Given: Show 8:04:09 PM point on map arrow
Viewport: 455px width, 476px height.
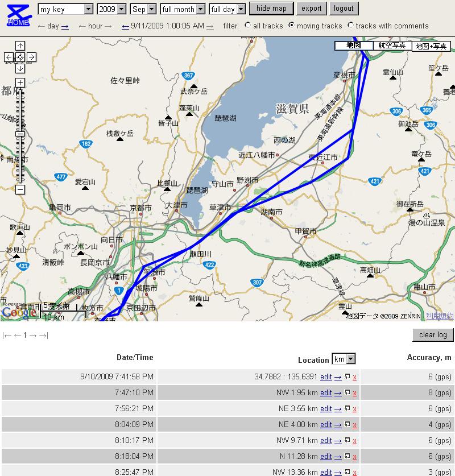Looking at the screenshot, I should point(338,425).
